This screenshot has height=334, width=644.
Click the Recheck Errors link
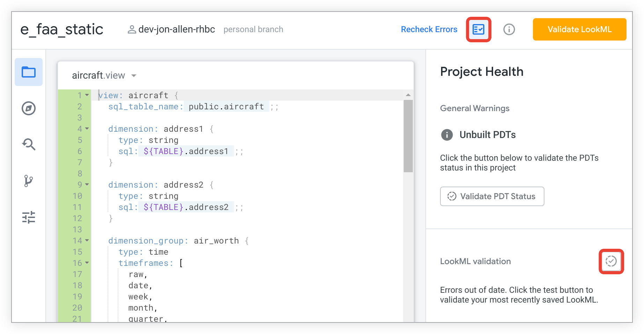pyautogui.click(x=429, y=29)
